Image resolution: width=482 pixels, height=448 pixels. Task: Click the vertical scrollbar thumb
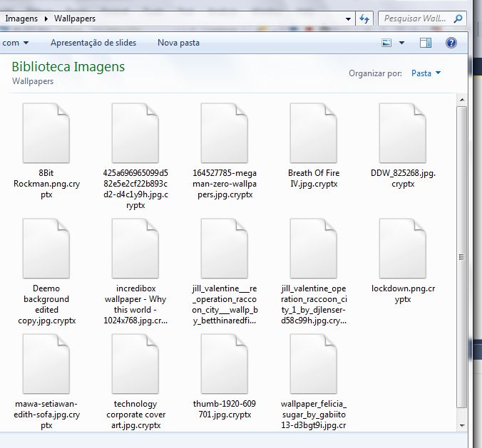[x=462, y=257]
